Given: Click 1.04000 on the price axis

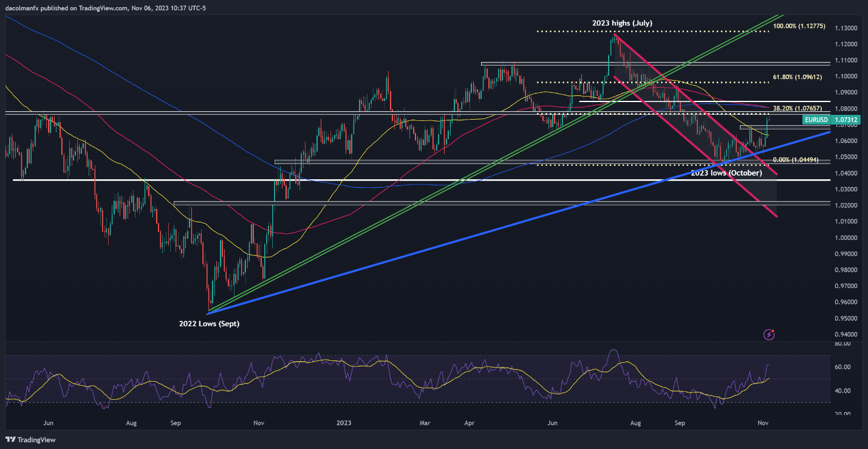Looking at the screenshot, I should [847, 173].
